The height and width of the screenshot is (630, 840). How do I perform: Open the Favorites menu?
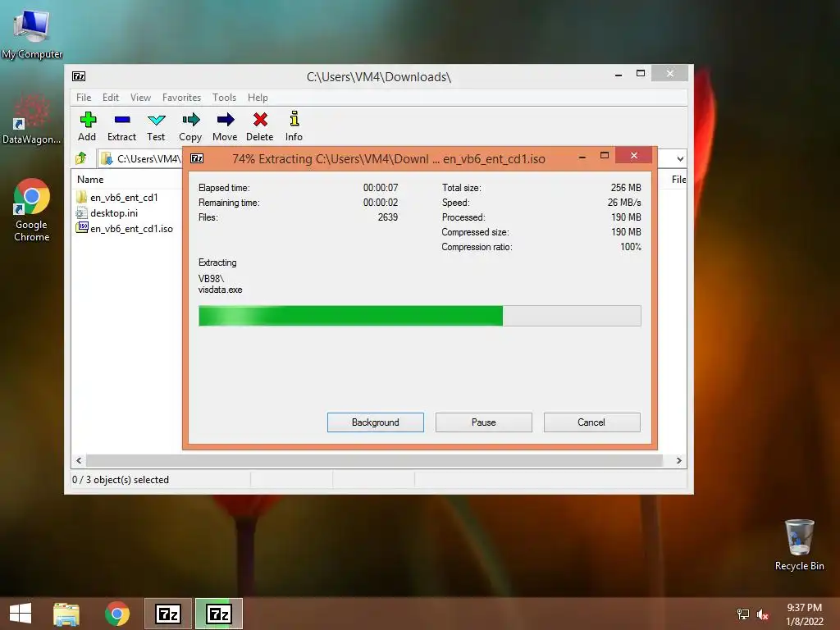tap(181, 98)
